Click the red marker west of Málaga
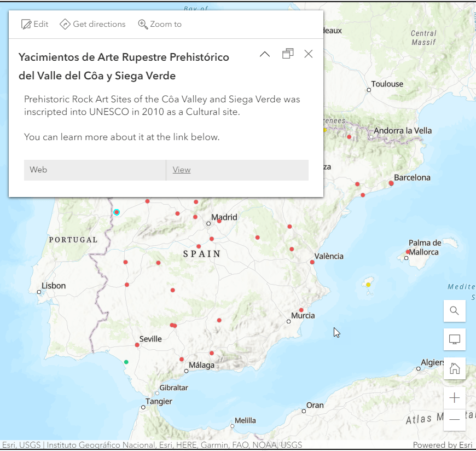The width and height of the screenshot is (476, 451). [182, 359]
